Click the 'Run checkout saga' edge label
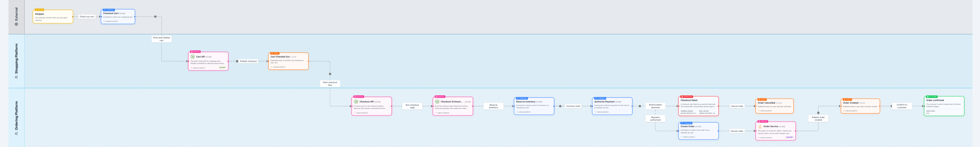The height and width of the screenshot is (147, 980). click(412, 106)
